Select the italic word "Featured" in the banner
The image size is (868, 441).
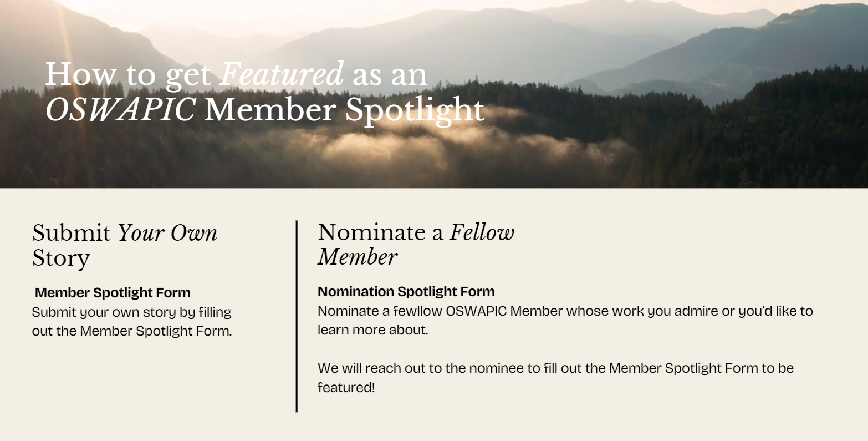pyautogui.click(x=282, y=74)
